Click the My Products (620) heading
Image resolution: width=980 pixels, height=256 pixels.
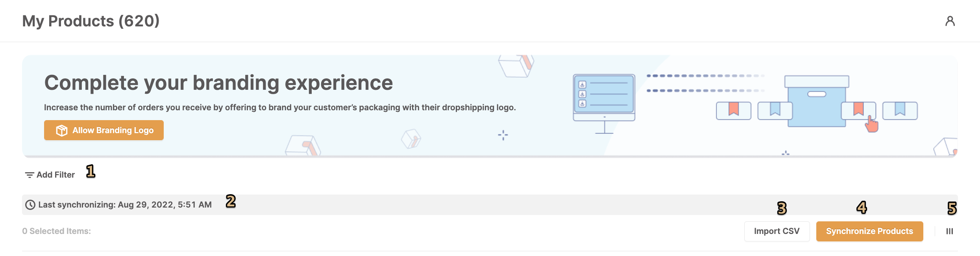point(91,21)
